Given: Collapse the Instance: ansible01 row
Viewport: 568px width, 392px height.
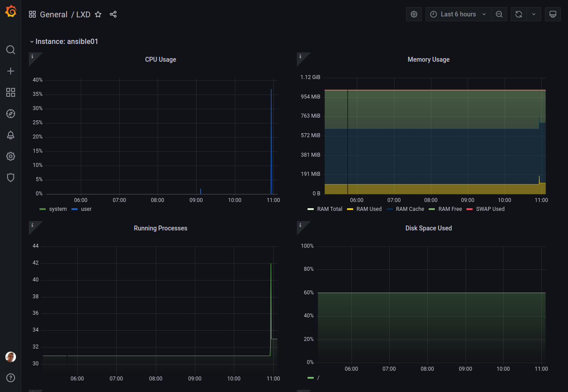Looking at the screenshot, I should click(x=64, y=41).
